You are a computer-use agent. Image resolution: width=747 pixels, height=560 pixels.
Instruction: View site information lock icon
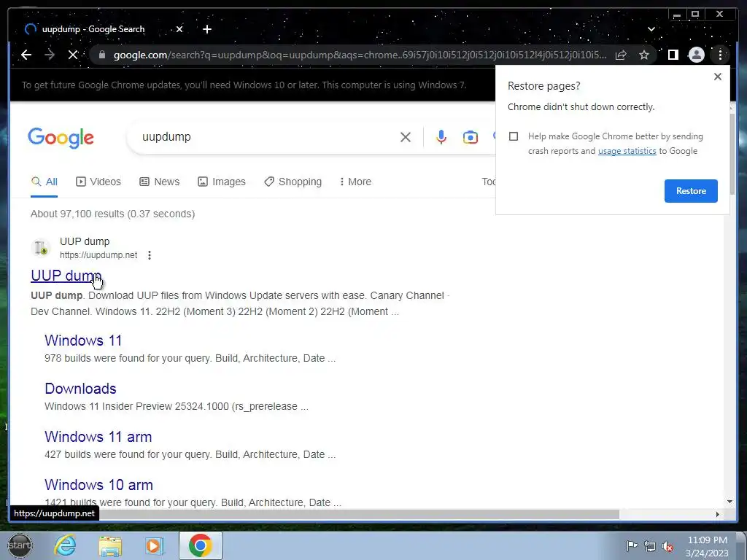click(101, 55)
